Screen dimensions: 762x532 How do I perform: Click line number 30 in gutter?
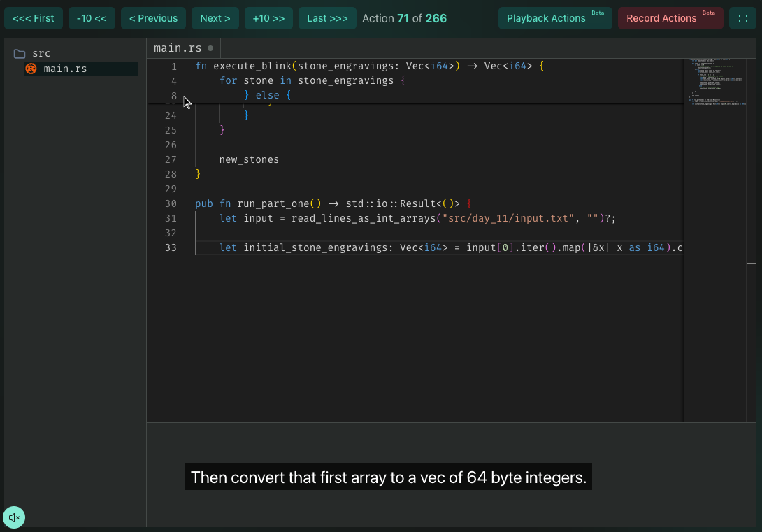(171, 203)
